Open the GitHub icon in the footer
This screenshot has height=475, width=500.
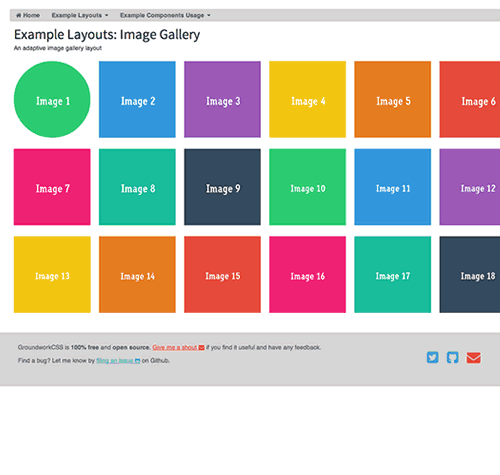point(452,357)
